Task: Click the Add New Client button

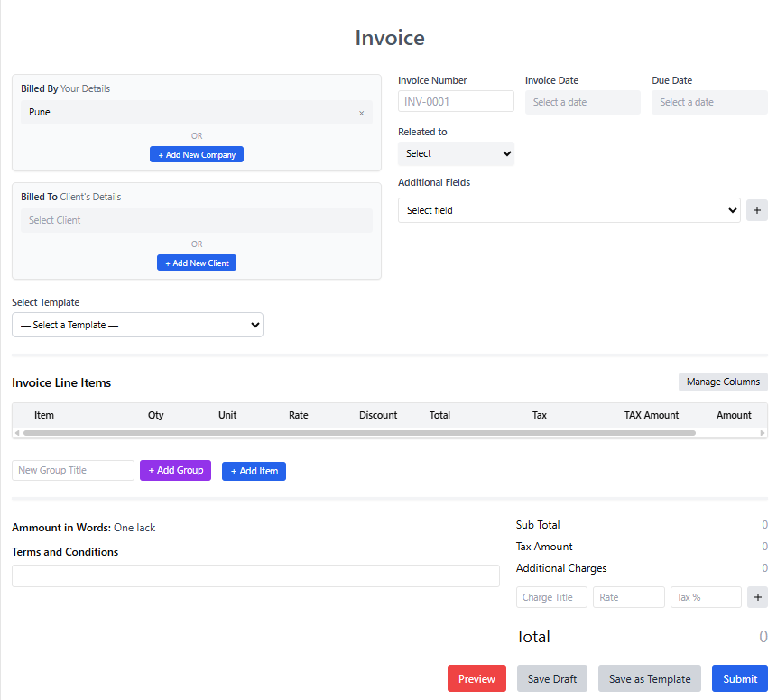Action: coord(197,263)
